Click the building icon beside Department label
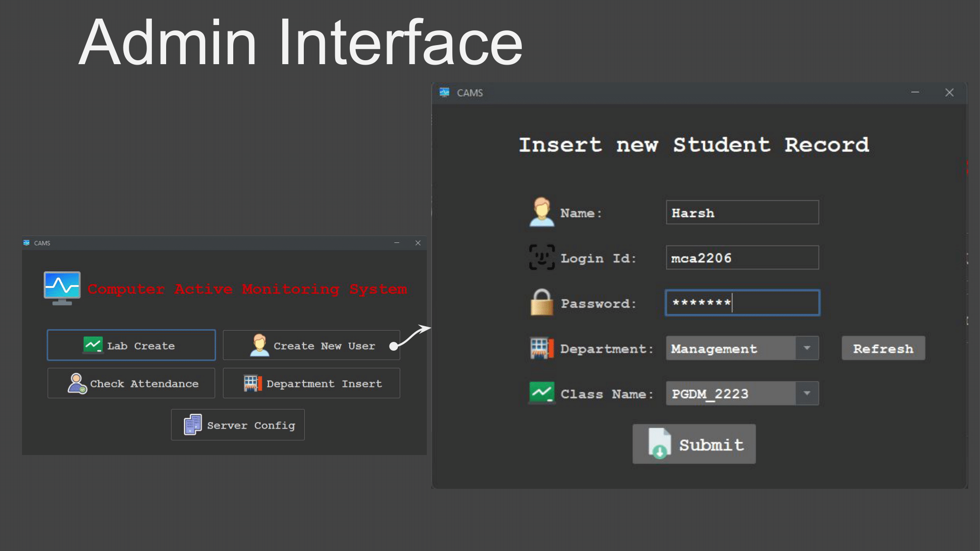 541,348
